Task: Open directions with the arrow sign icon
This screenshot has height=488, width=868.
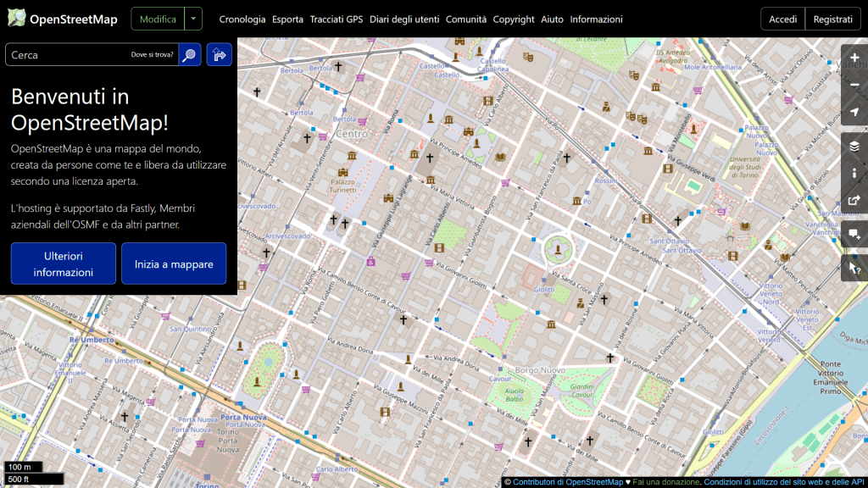Action: pyautogui.click(x=219, y=55)
